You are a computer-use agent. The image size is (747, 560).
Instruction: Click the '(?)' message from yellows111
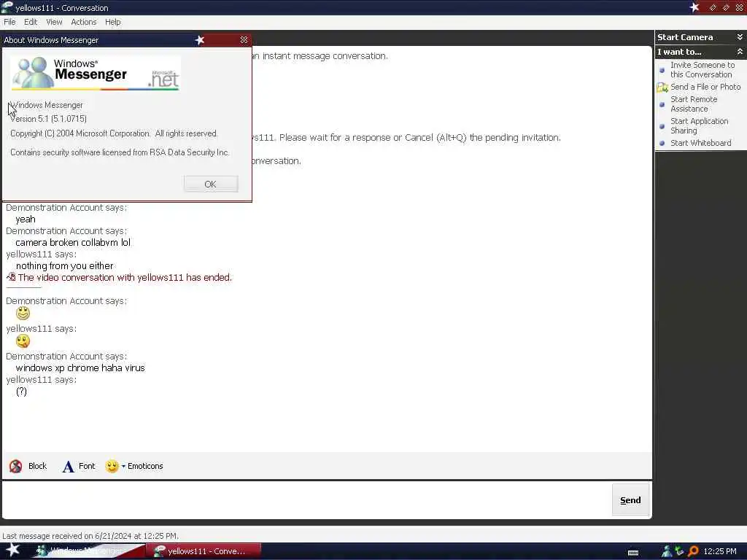coord(21,392)
